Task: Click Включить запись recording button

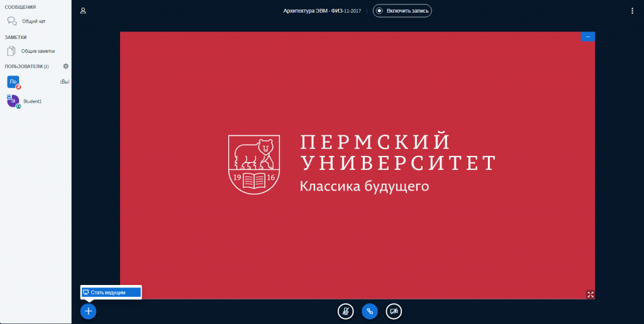Action: coord(402,11)
